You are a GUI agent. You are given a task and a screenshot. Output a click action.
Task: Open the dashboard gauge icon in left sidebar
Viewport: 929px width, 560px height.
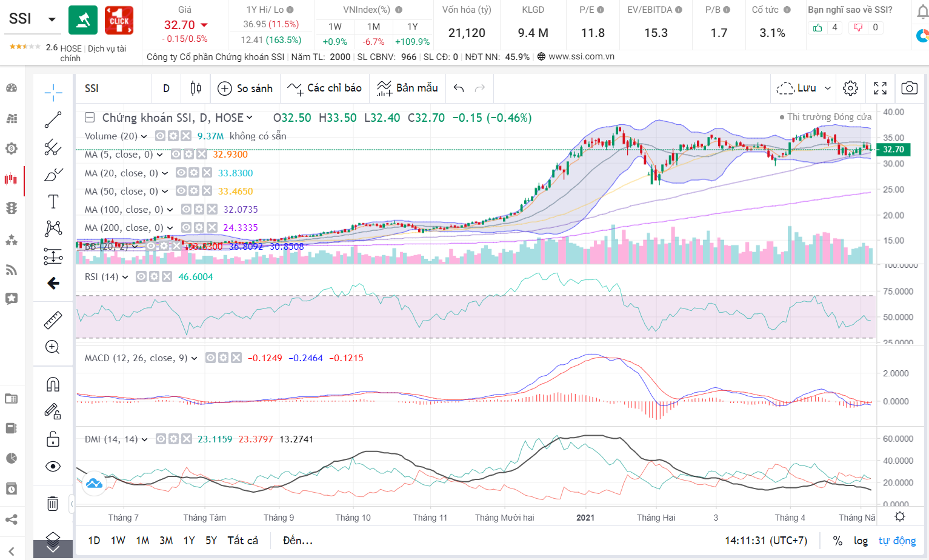12,88
